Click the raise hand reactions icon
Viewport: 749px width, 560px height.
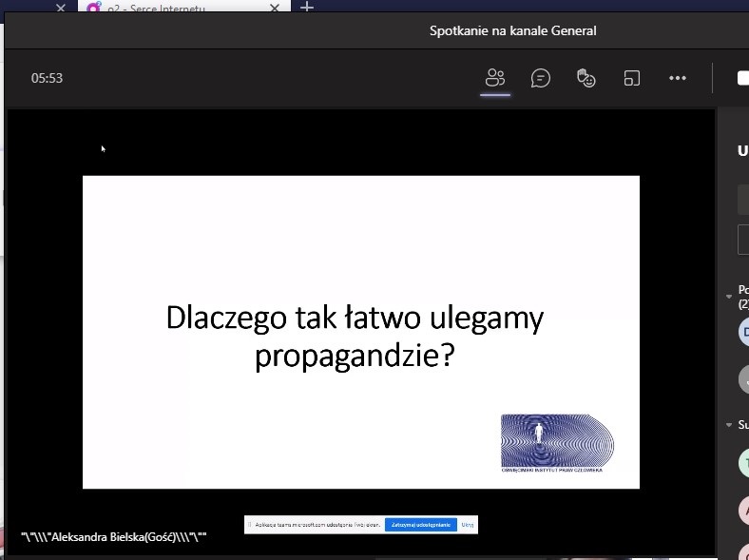pyautogui.click(x=586, y=79)
